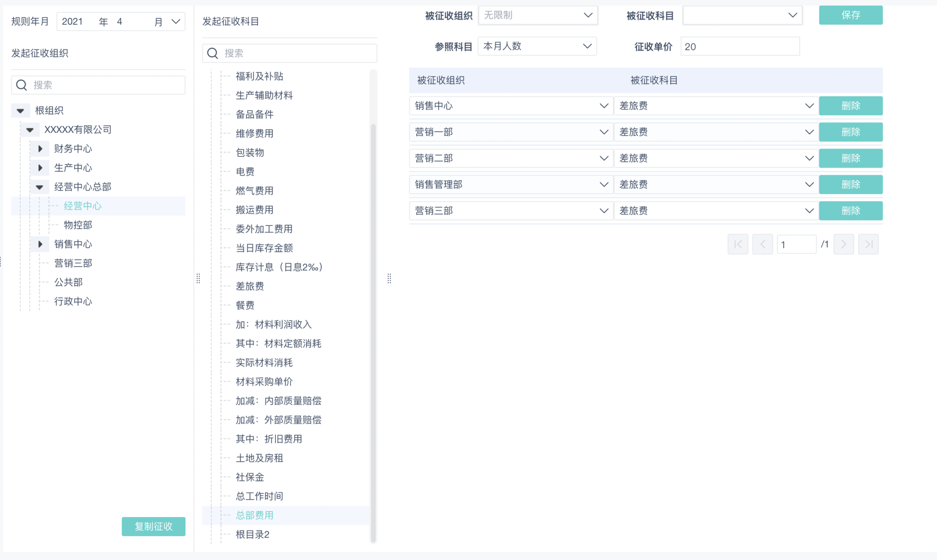Click the 保存 button
Screen dimensions: 937x560
pos(850,15)
